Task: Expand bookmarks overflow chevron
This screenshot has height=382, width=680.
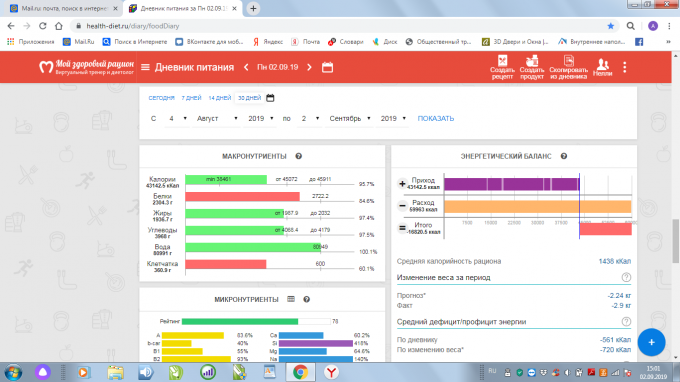Action: pyautogui.click(x=668, y=42)
